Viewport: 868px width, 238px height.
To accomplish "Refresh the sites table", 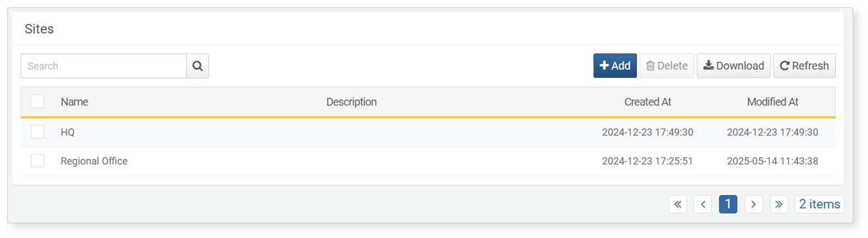I will point(804,66).
